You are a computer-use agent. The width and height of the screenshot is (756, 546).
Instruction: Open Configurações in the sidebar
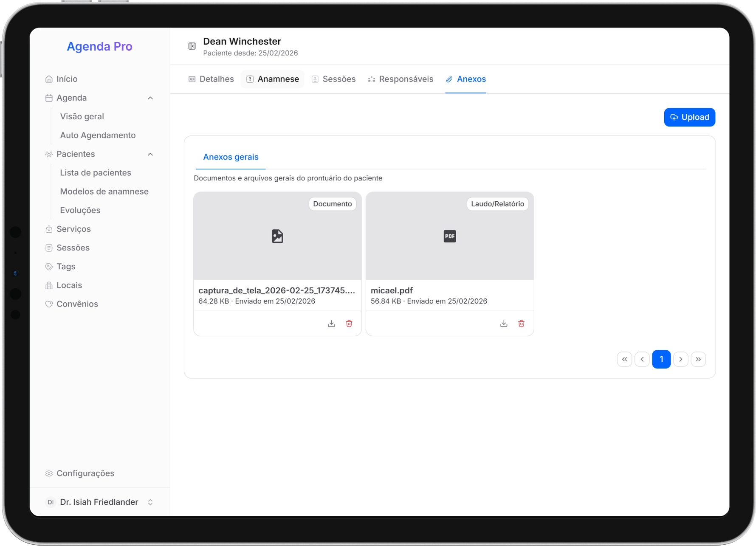85,473
